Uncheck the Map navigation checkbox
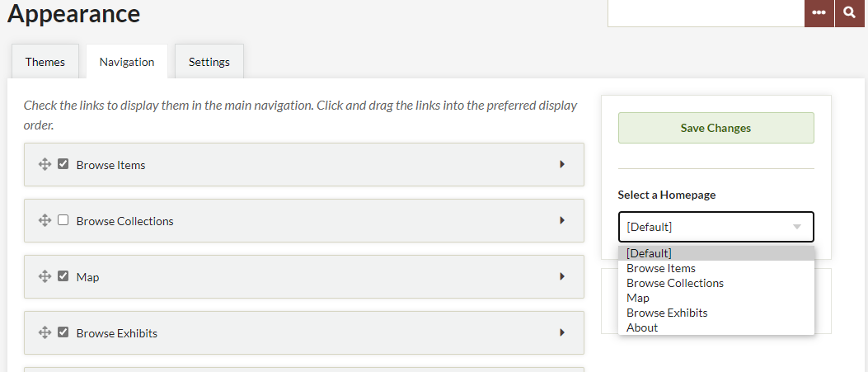 click(63, 275)
